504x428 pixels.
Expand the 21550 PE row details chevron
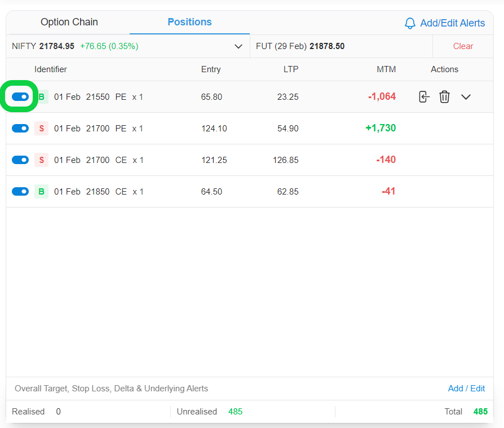point(466,97)
